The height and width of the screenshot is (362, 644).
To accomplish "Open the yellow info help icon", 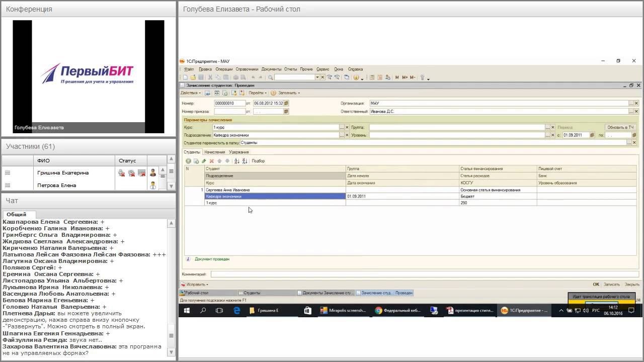I will (x=356, y=77).
